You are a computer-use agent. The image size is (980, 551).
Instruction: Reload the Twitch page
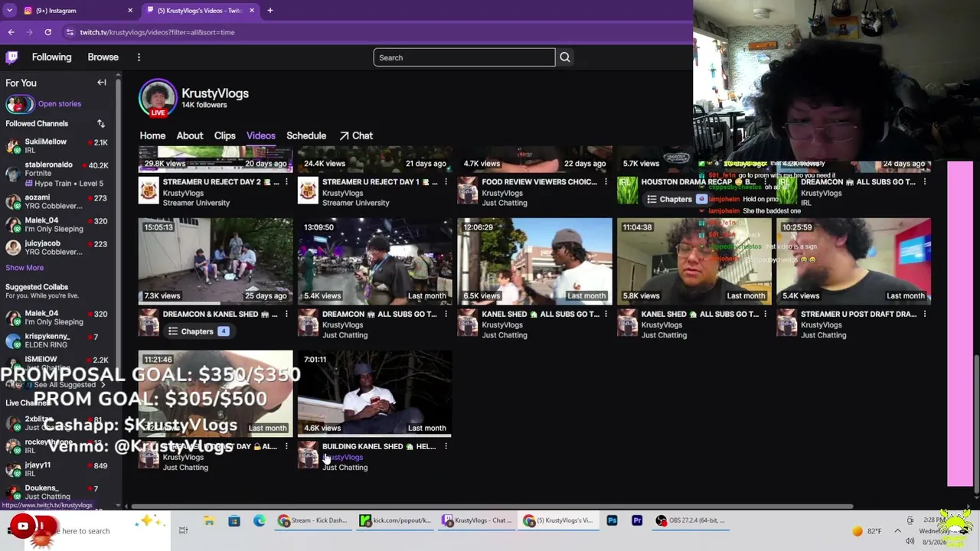[x=47, y=32]
